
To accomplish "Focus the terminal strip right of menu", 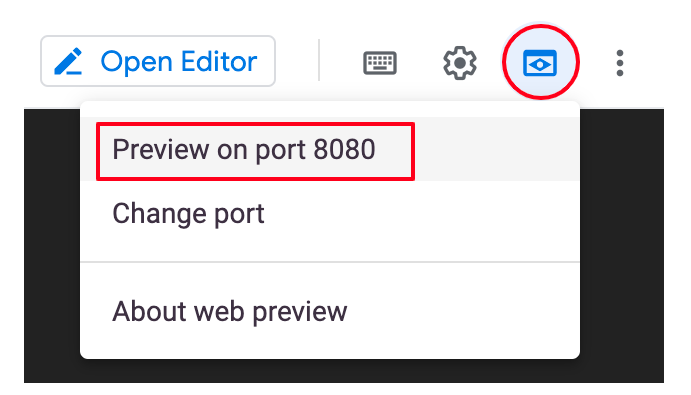I will point(622,246).
